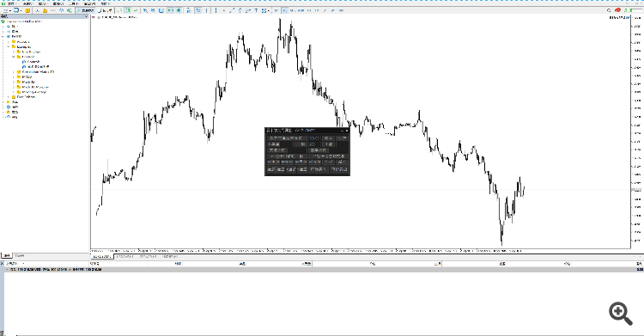Open the Data Window toolbar icon
This screenshot has width=644, height=336.
(38, 10)
